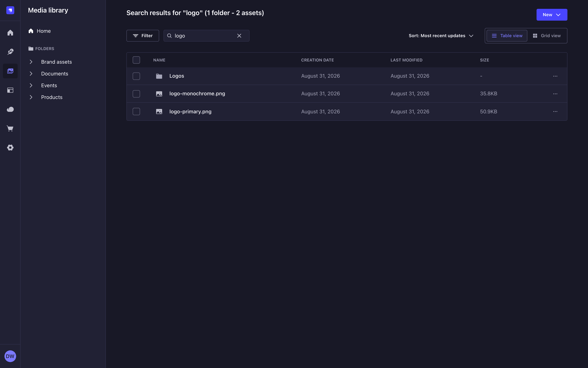588x368 pixels.
Task: Open logo-primary.png asset
Action: (x=191, y=112)
